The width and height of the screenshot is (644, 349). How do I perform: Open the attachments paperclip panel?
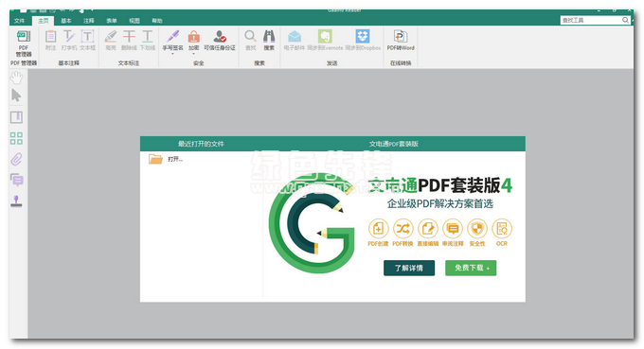coord(16,159)
